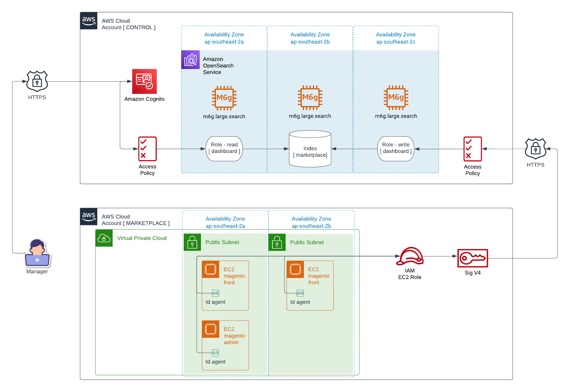Viewport: 570px width, 392px height.
Task: Click the Manager user icon
Action: pos(37,252)
